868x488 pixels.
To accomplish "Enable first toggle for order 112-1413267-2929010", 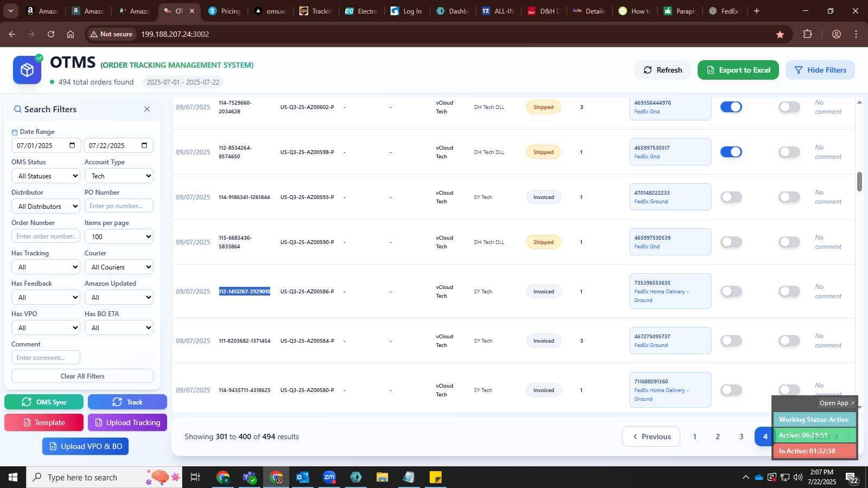I will pyautogui.click(x=731, y=291).
